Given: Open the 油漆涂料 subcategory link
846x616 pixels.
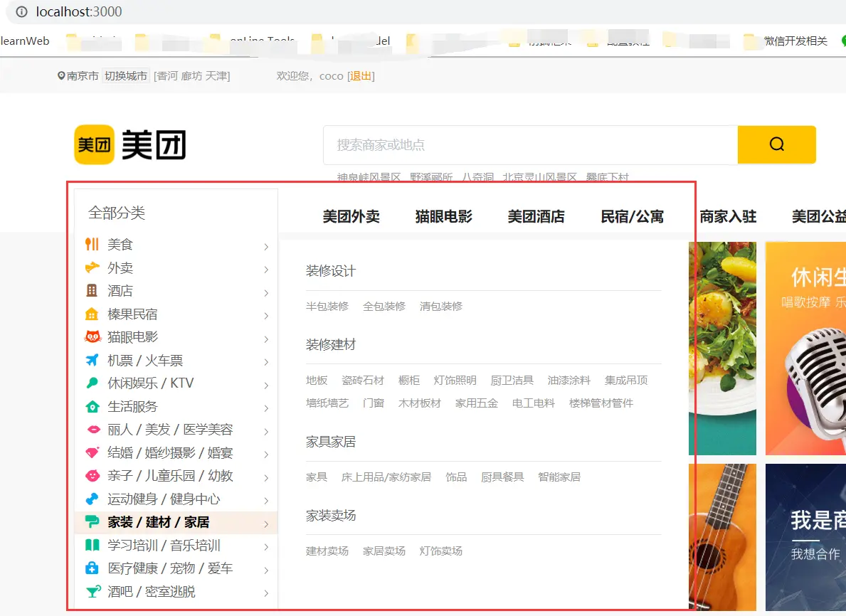Looking at the screenshot, I should click(x=569, y=381).
